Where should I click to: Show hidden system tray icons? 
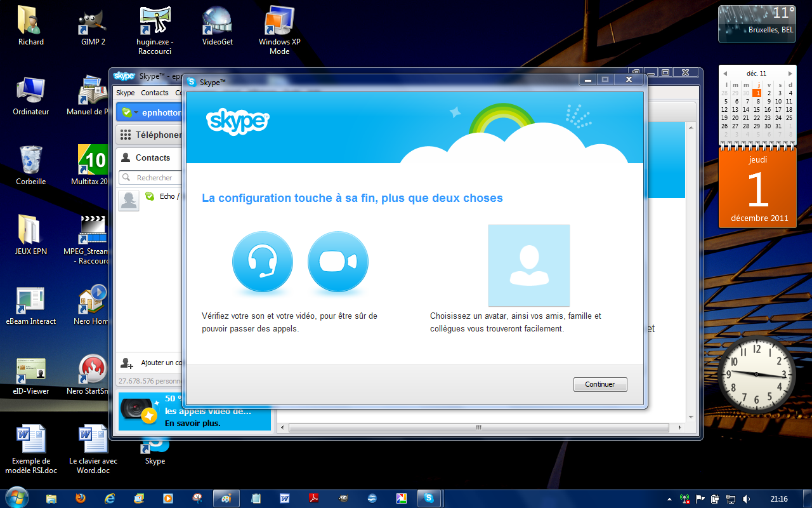[671, 498]
